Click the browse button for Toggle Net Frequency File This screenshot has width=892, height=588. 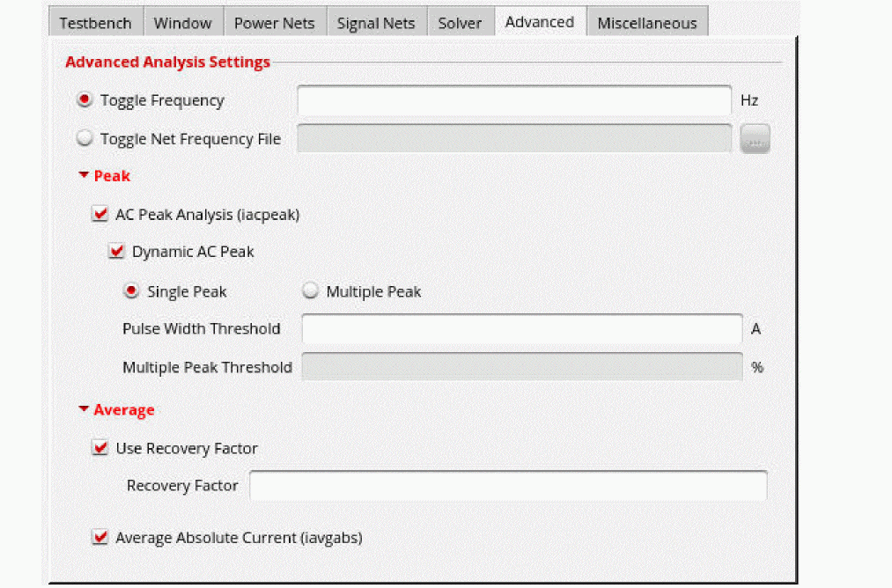(x=755, y=139)
